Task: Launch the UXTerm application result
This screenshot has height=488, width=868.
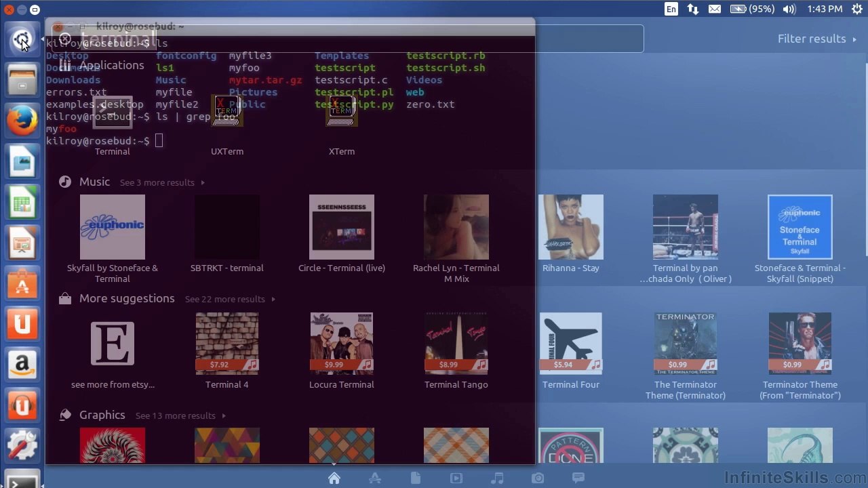Action: pos(227,125)
